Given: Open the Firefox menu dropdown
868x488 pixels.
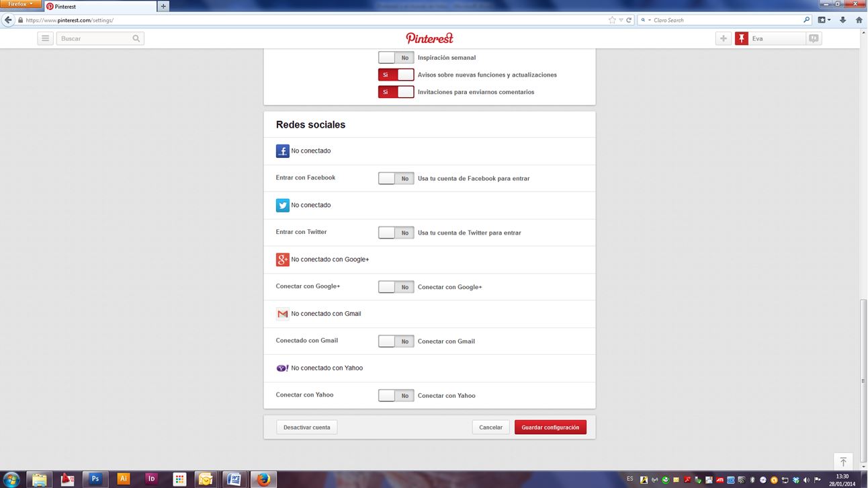Looking at the screenshot, I should (x=20, y=4).
